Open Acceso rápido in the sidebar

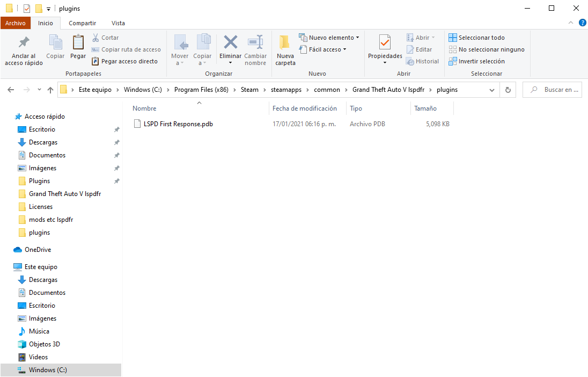click(45, 117)
